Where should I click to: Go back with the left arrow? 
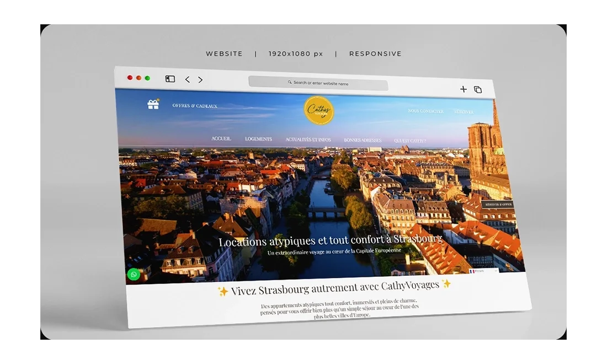point(188,79)
